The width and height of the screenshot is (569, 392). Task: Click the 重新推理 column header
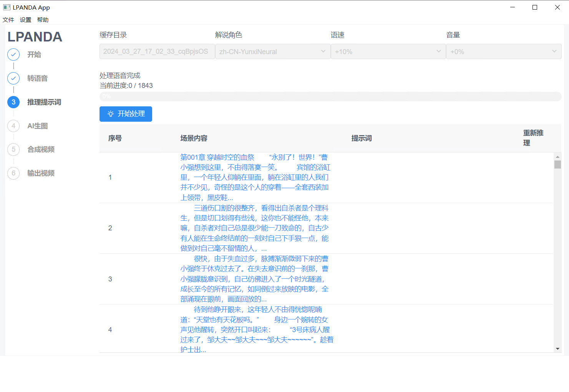click(x=533, y=138)
